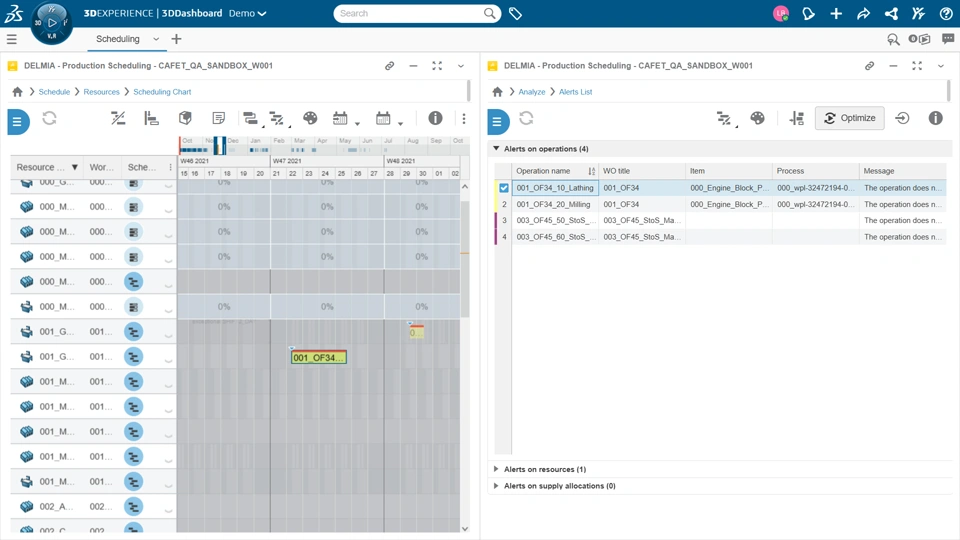Open the Gantt dropdown in Alerts panel toolbar

727,119
